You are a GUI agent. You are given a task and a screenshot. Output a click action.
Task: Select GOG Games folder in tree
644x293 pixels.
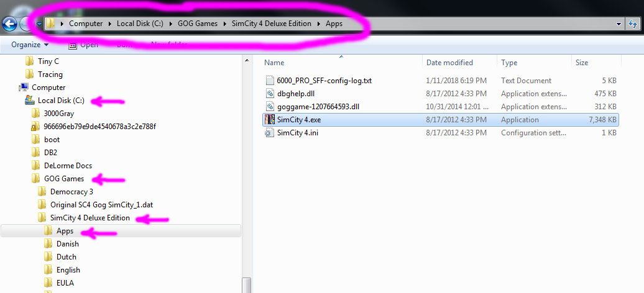[x=63, y=179]
